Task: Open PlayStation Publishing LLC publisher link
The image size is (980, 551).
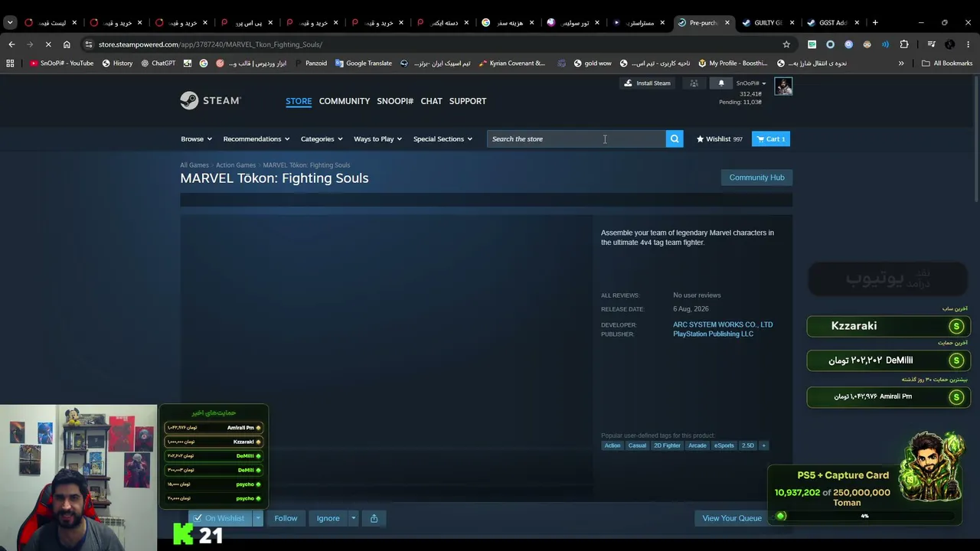Action: point(713,334)
